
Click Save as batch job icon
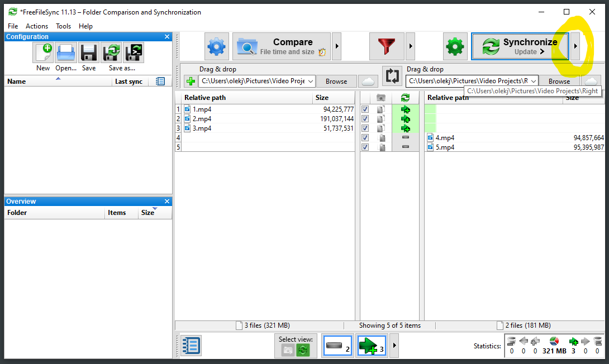click(x=134, y=53)
